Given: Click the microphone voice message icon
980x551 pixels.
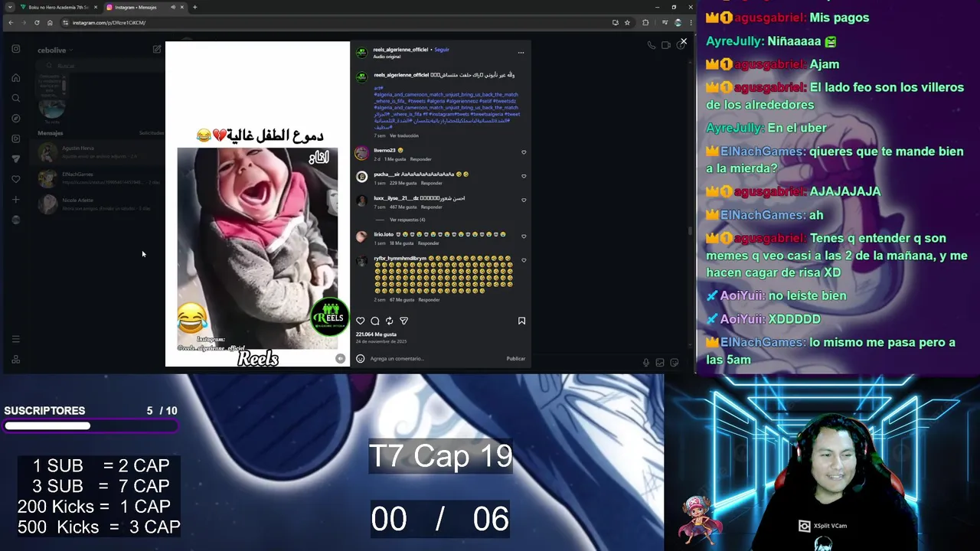Looking at the screenshot, I should (x=646, y=363).
